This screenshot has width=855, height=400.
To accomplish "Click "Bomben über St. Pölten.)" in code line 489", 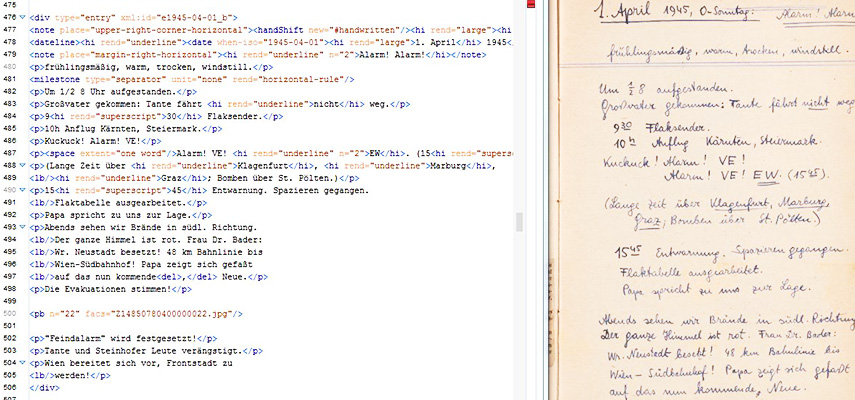I will [276, 178].
